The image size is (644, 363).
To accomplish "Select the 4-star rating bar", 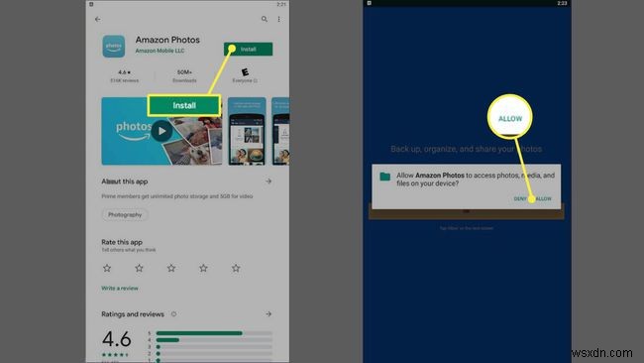I will (x=214, y=340).
